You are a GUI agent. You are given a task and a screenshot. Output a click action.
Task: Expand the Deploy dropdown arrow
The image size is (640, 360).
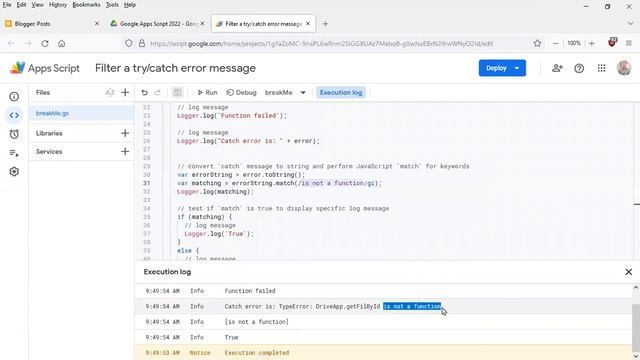coord(518,68)
